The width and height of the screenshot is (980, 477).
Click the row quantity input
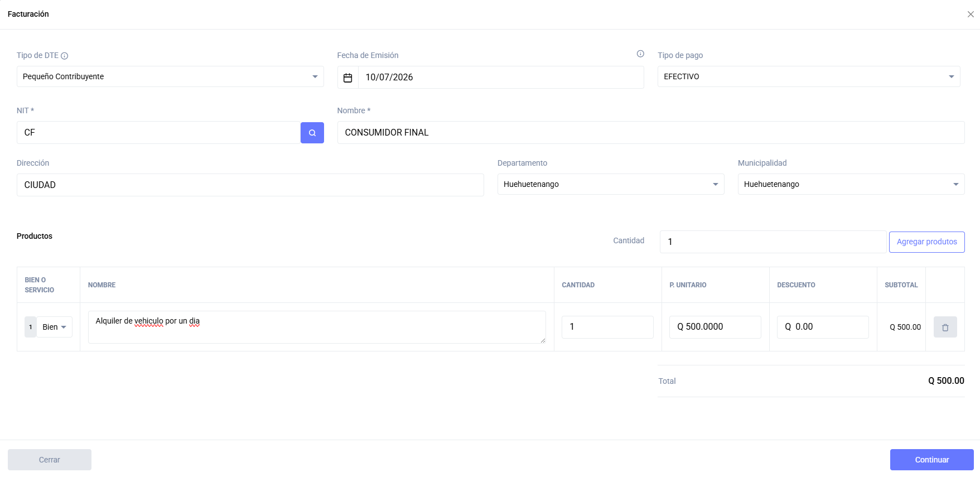(x=607, y=327)
